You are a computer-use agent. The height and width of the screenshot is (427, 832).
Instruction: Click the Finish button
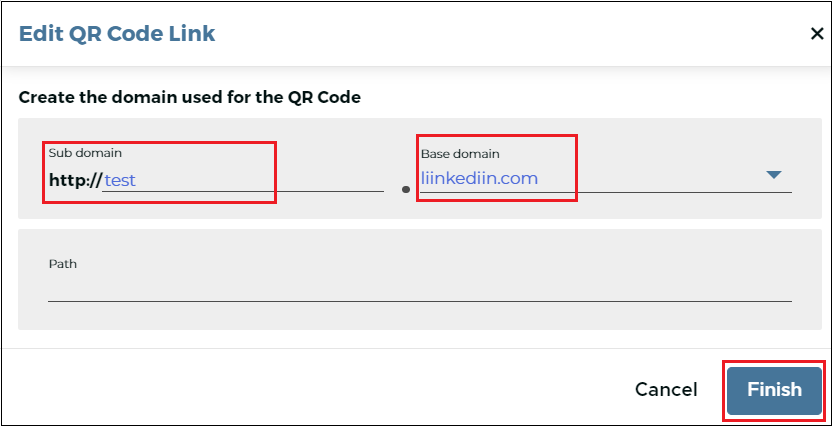pos(774,390)
